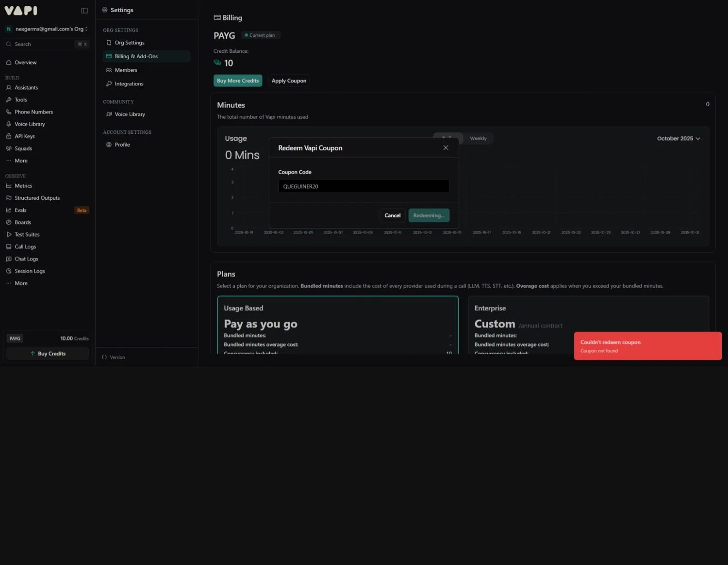Click the credit balance coins icon
Viewport: 728px width, 565px height.
coord(217,63)
